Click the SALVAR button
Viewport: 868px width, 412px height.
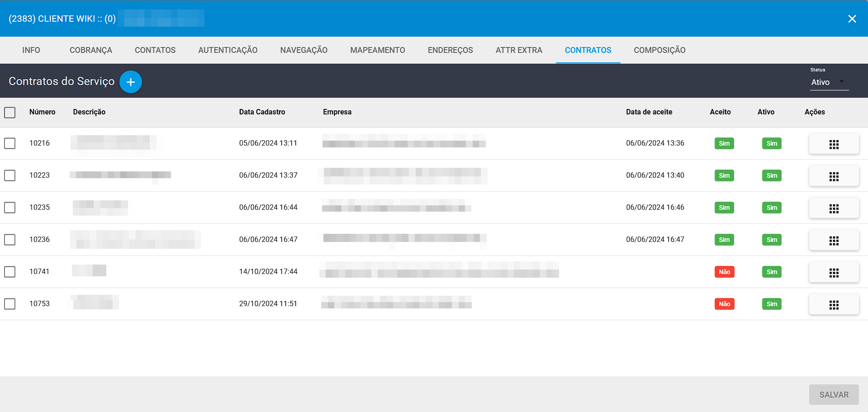click(x=834, y=395)
